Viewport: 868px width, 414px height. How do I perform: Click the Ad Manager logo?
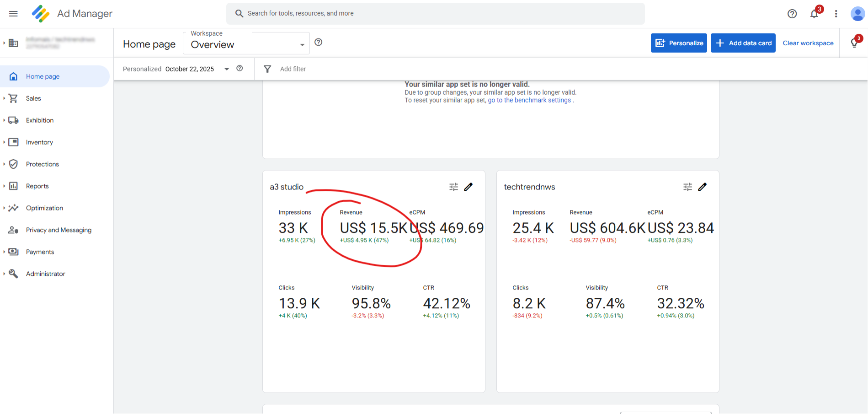click(x=41, y=14)
